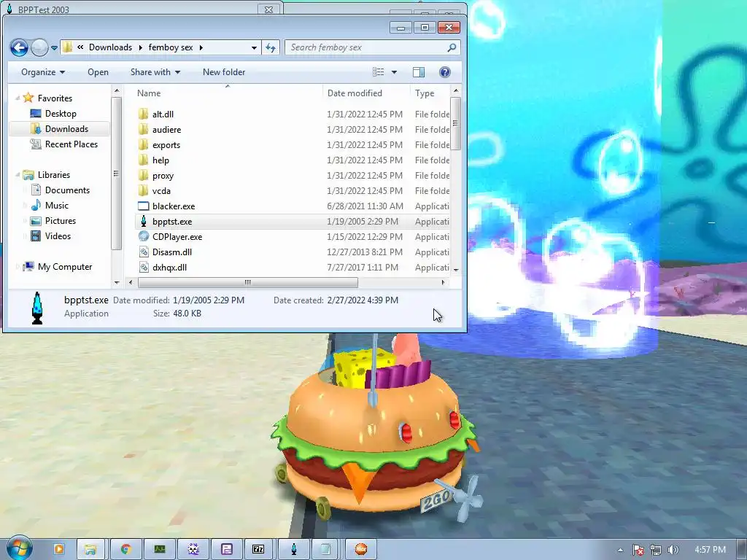Viewport: 747px width, 560px height.
Task: Select My Computer in navigation pane
Action: pyautogui.click(x=65, y=267)
